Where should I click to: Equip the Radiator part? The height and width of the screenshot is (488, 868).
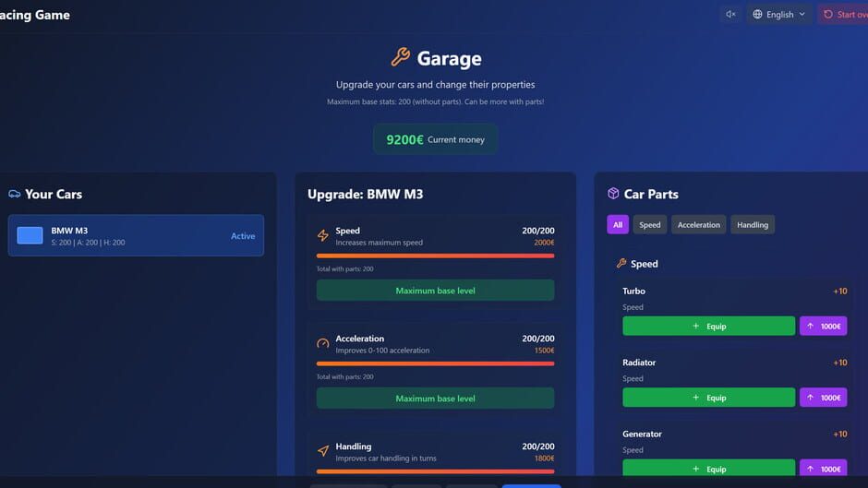point(708,398)
